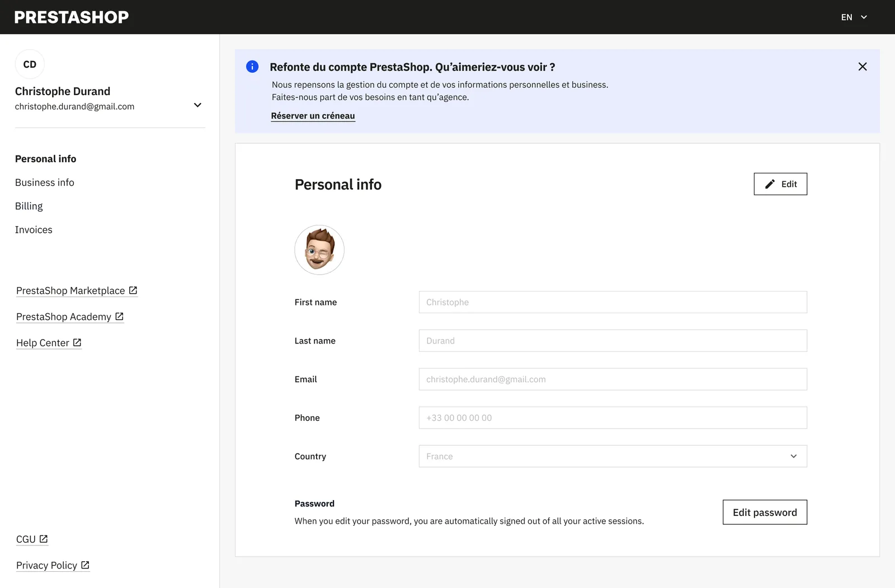Click external link icon beside Privacy Policy
Image resolution: width=895 pixels, height=588 pixels.
[85, 565]
